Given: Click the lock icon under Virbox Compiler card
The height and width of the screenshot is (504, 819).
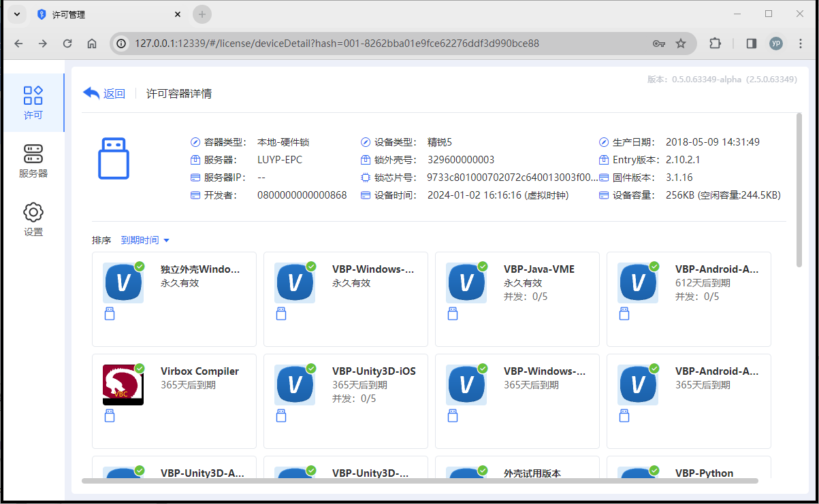Looking at the screenshot, I should click(110, 416).
